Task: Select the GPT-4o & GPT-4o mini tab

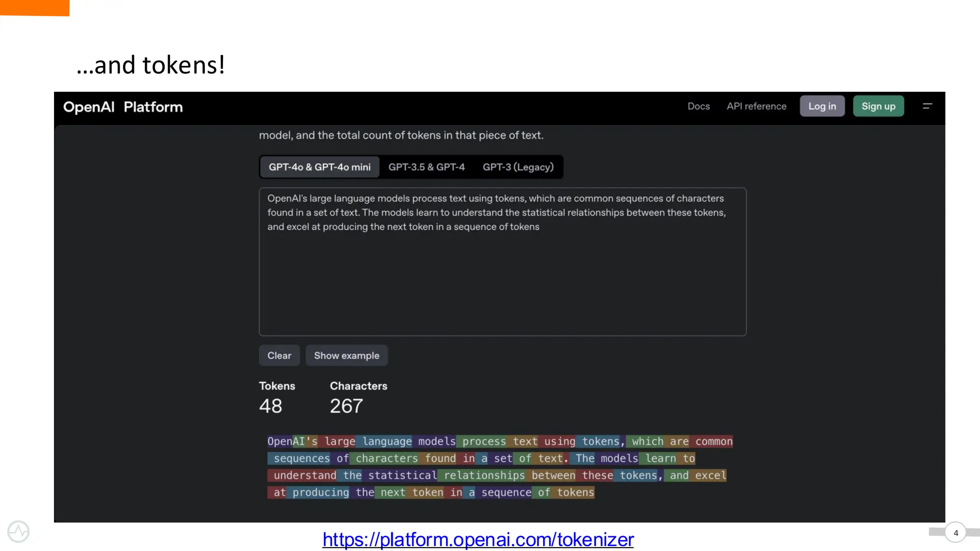Action: click(x=320, y=167)
